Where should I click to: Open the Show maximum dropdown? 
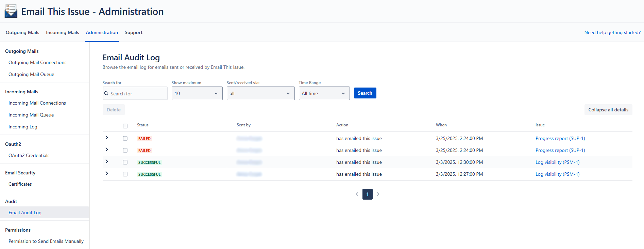pos(197,93)
